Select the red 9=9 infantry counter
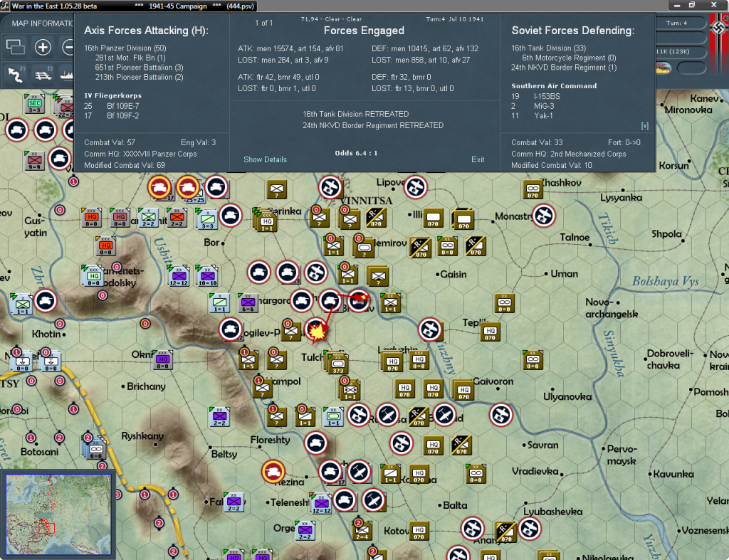The width and height of the screenshot is (729, 560). click(34, 160)
